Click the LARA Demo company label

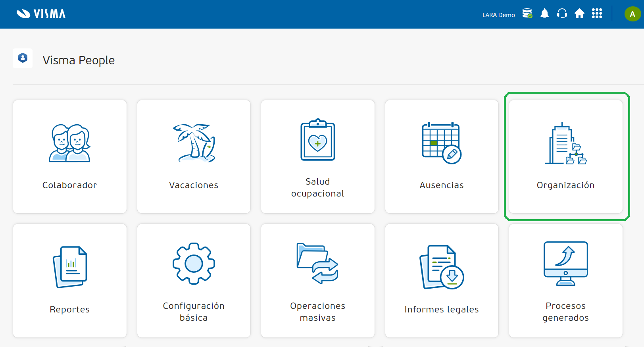pos(498,15)
